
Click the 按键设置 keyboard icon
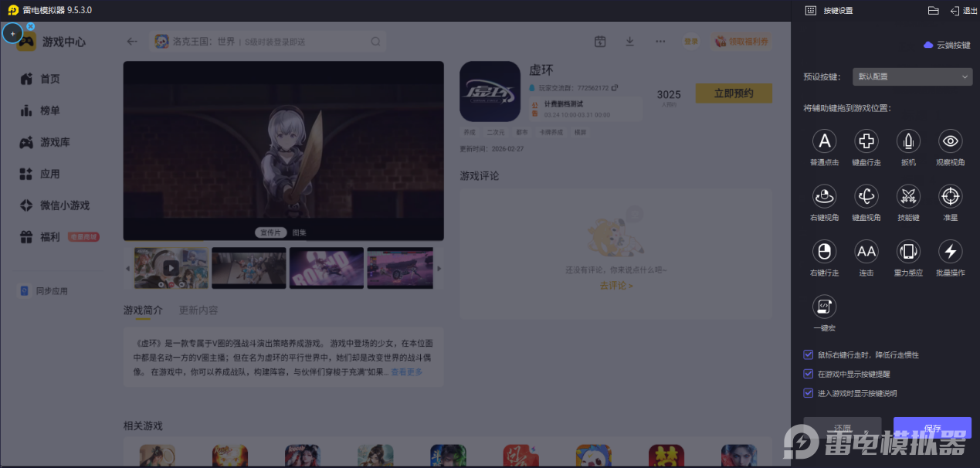pos(810,11)
